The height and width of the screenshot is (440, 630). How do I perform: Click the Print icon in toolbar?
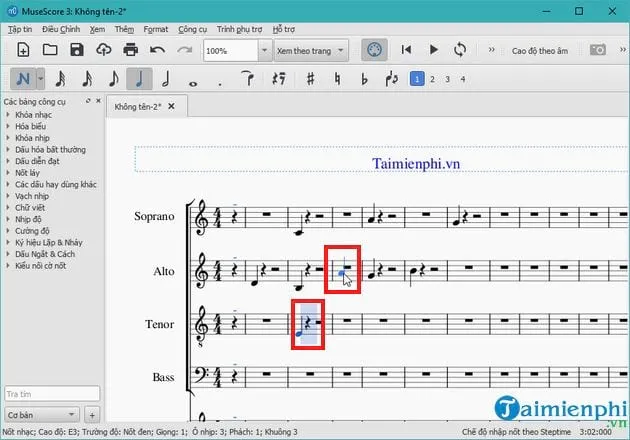pos(130,49)
